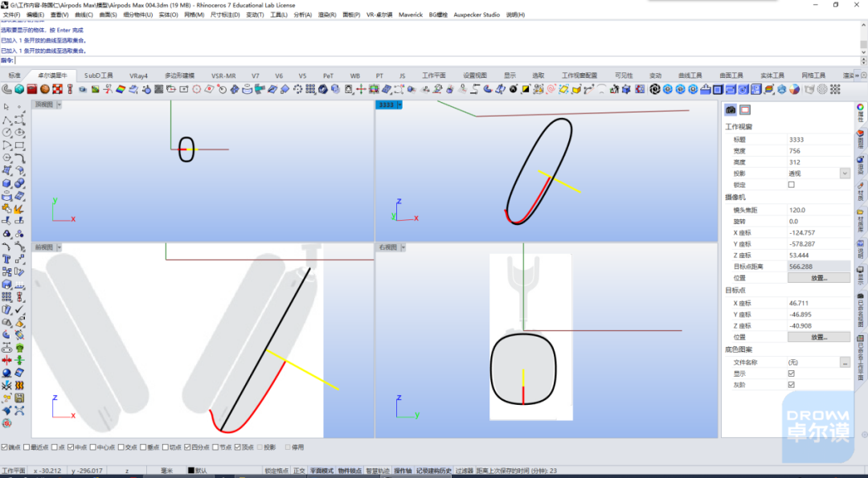Open the 顶视图 viewport title dropdown arrow
Viewport: 868px width, 478px height.
tap(59, 104)
